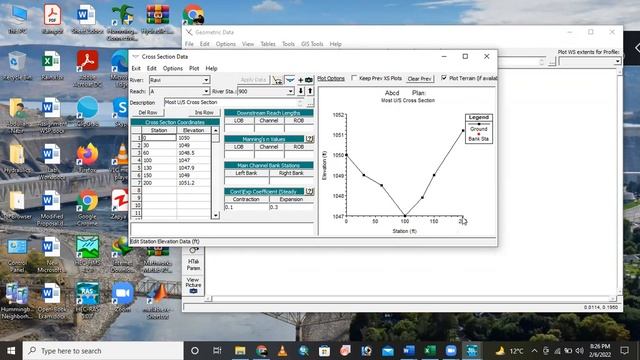Toggle Plot Terrain checkbox

(x=444, y=78)
